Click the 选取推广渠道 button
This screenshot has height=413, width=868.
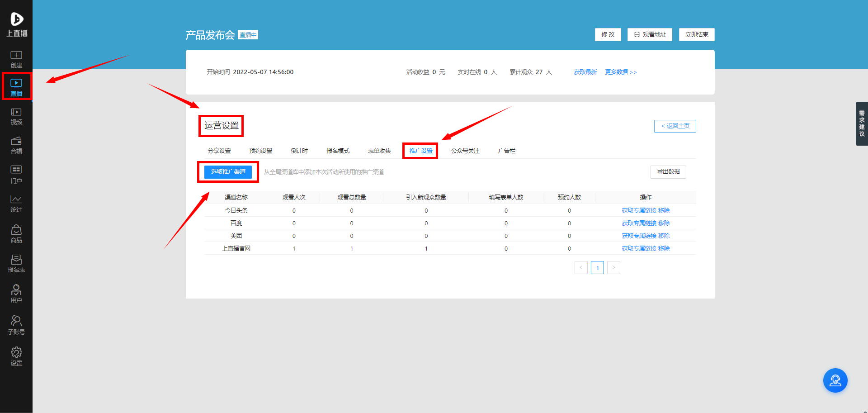point(228,172)
